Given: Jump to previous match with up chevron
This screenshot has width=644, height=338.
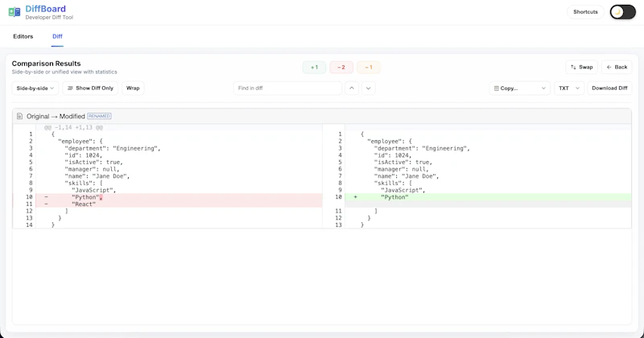Looking at the screenshot, I should (352, 89).
